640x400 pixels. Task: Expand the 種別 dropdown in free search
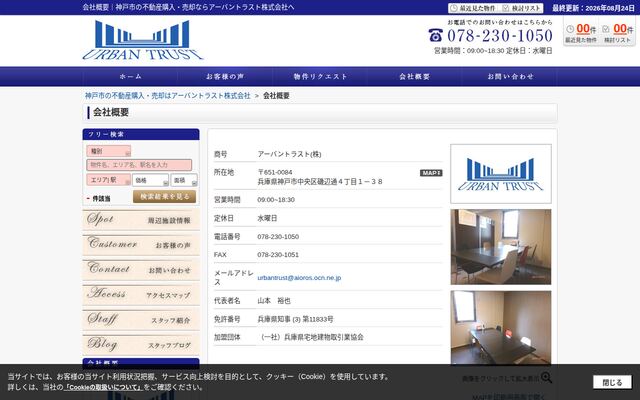point(109,151)
